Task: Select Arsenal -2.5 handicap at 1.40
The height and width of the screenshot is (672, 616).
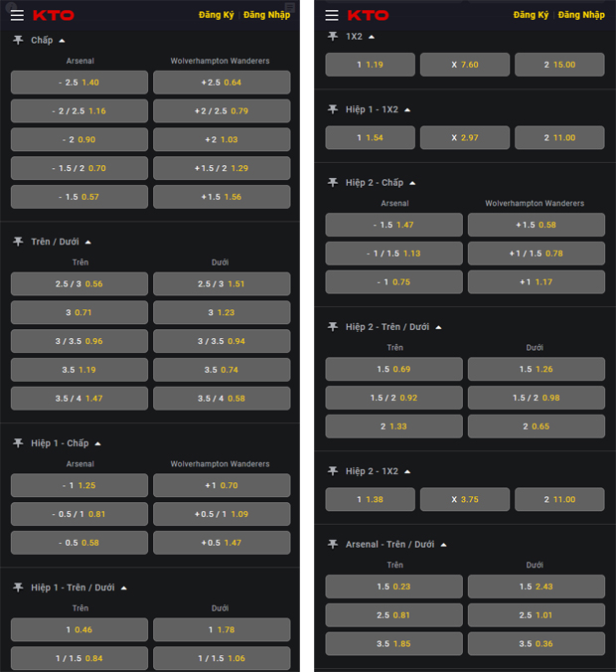Action: pyautogui.click(x=79, y=83)
